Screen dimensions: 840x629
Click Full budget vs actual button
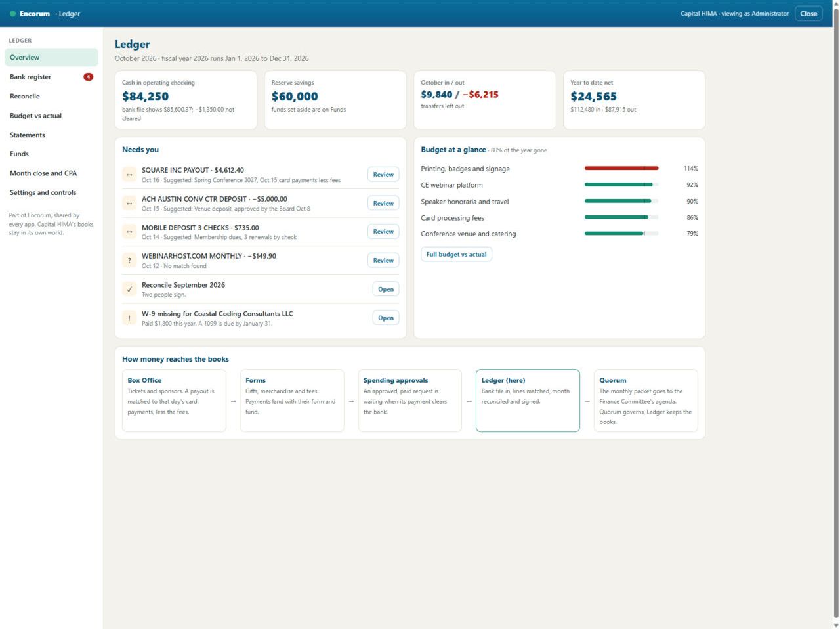pyautogui.click(x=456, y=255)
